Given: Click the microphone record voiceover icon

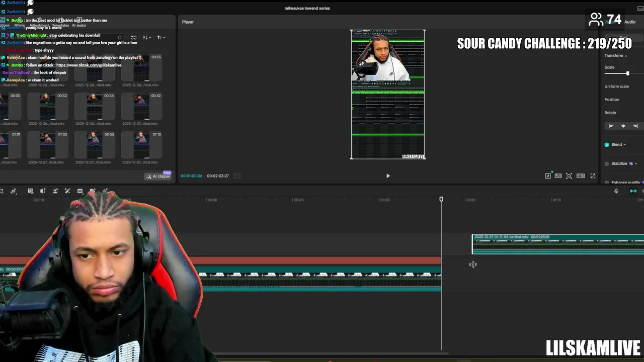Looking at the screenshot, I should pos(616,191).
